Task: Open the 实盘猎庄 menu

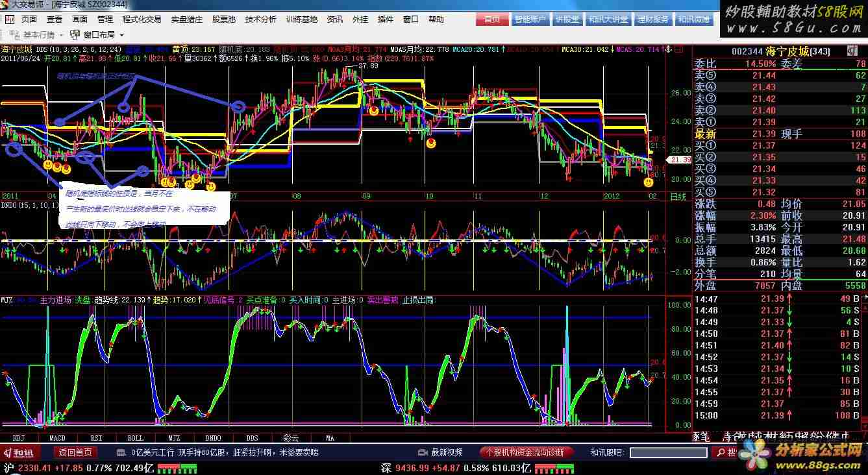Action: point(187,19)
